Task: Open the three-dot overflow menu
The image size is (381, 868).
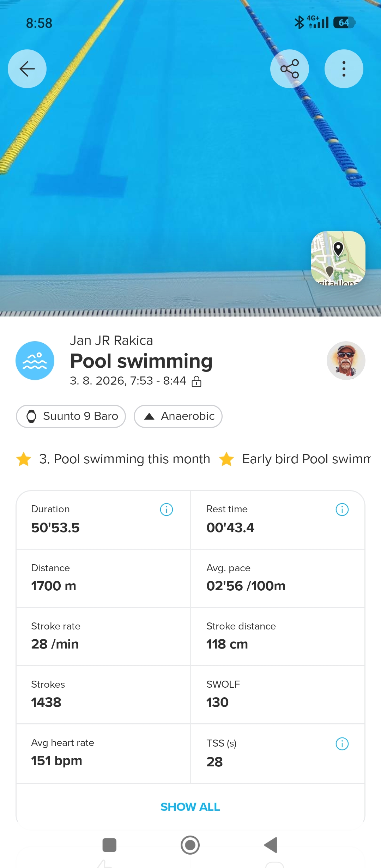Action: [344, 69]
